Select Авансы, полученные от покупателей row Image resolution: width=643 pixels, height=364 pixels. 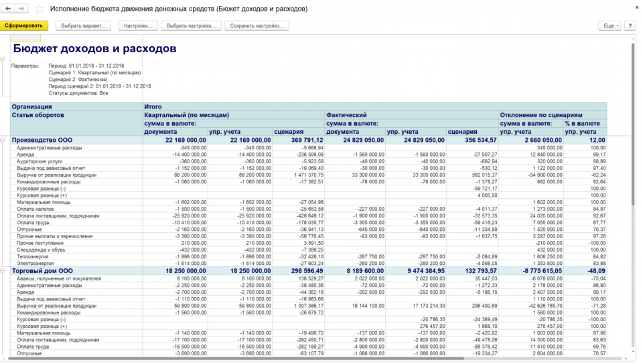59,278
